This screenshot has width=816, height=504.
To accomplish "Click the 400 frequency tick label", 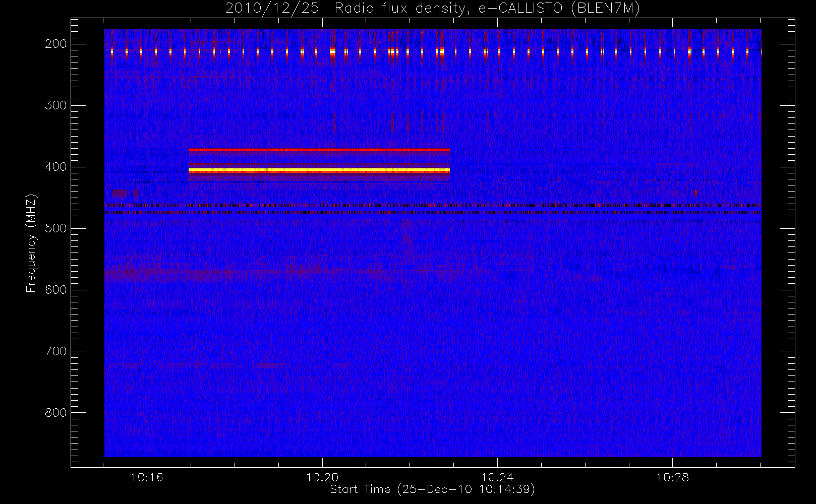I will [x=55, y=167].
